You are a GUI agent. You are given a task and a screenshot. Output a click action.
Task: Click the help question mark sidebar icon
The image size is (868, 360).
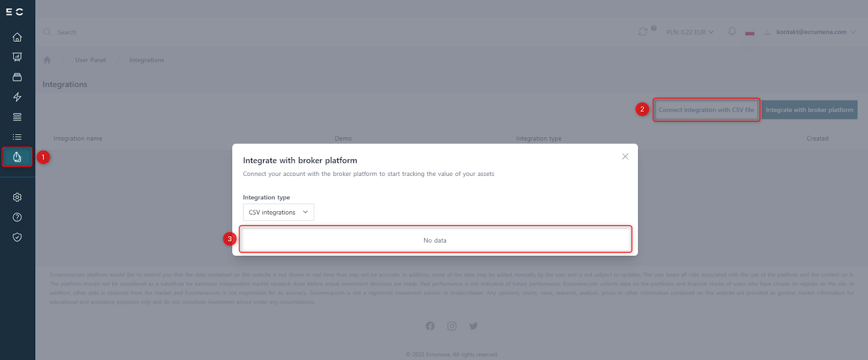click(17, 217)
